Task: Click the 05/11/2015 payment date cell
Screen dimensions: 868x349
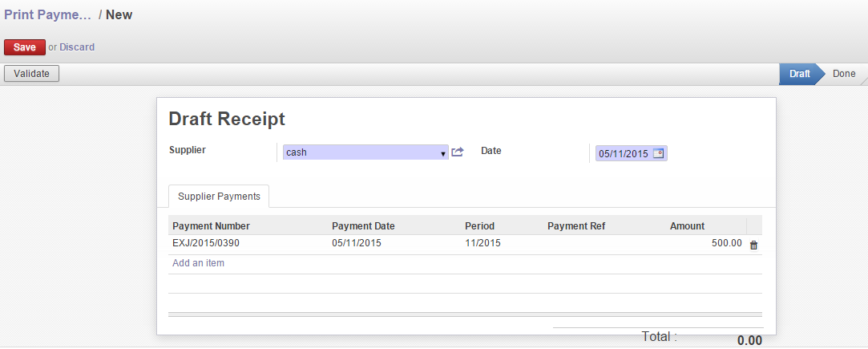Action: (x=357, y=242)
